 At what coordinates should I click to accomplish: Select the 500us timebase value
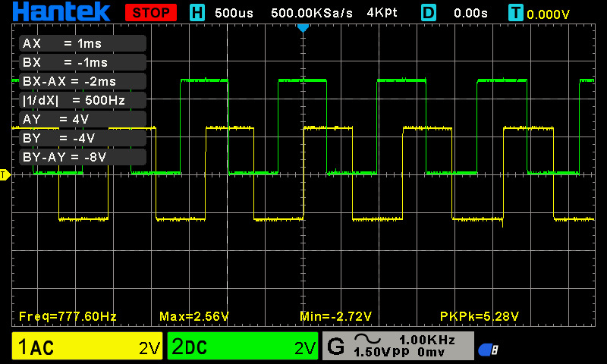(x=234, y=13)
